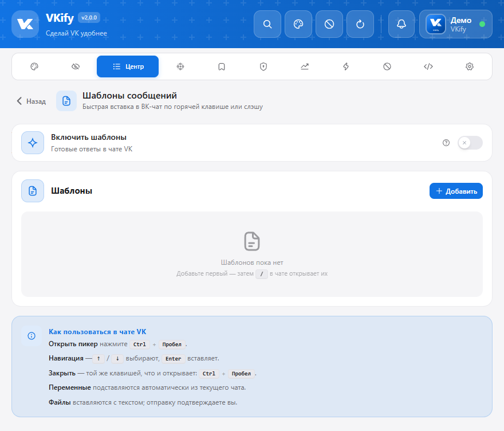Image resolution: width=504 pixels, height=431 pixels.
Task: Click the v2.0.0 version badge
Action: tap(89, 18)
